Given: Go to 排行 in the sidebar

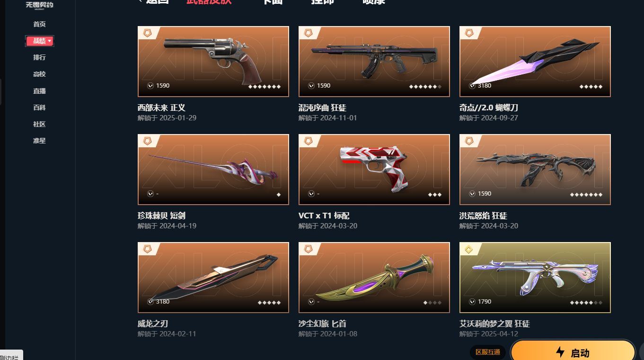Looking at the screenshot, I should point(39,57).
